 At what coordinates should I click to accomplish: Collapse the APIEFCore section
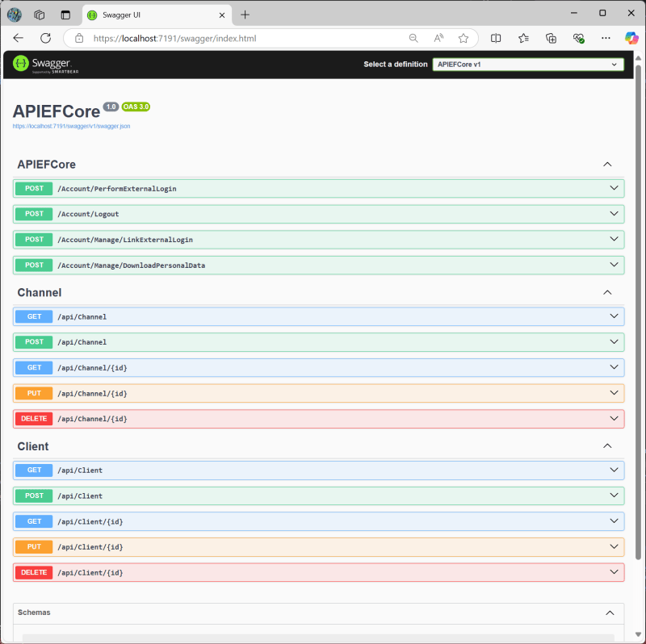pyautogui.click(x=607, y=165)
